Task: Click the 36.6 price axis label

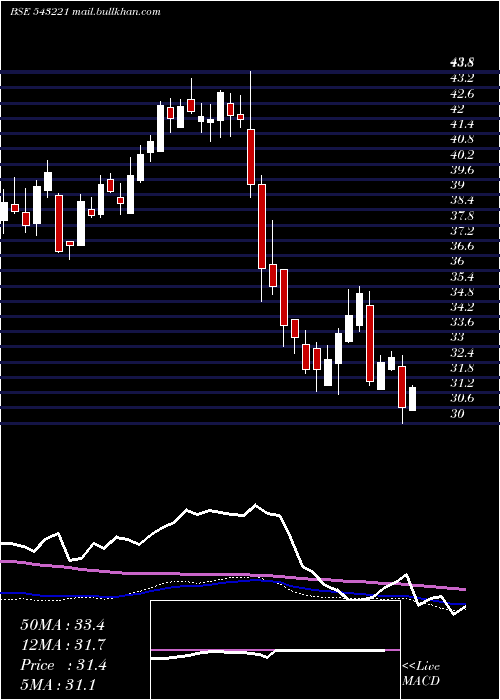Action: pos(462,246)
